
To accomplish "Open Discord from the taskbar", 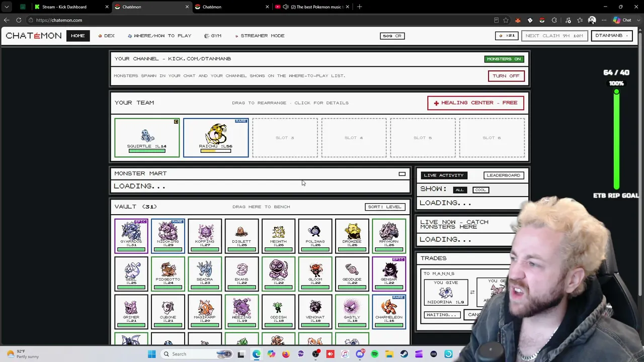I will [x=360, y=354].
